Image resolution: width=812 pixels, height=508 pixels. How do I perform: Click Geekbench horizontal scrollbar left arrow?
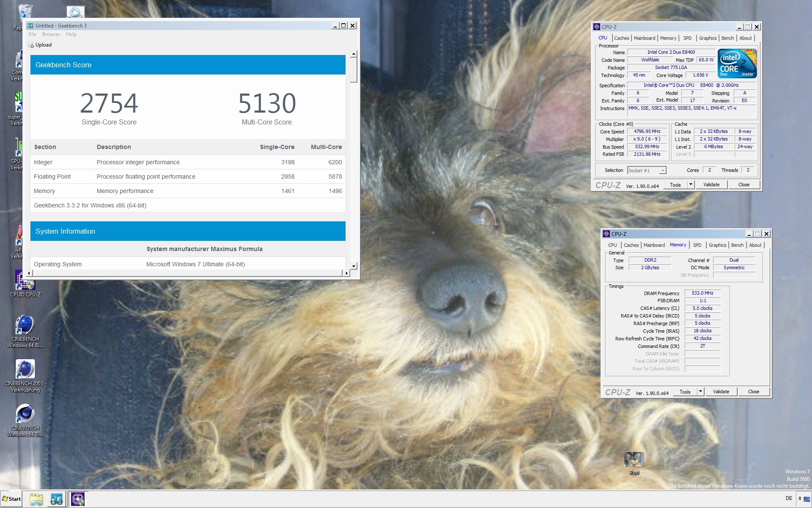(x=29, y=273)
